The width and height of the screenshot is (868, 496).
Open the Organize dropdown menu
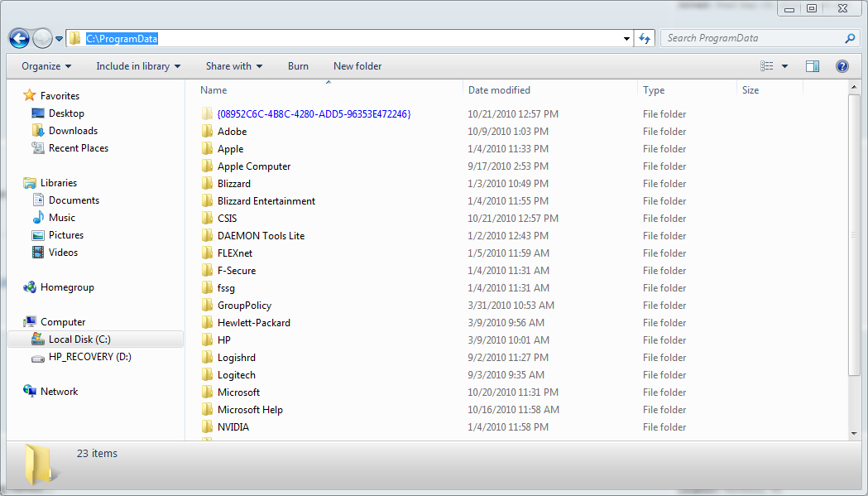[x=46, y=66]
